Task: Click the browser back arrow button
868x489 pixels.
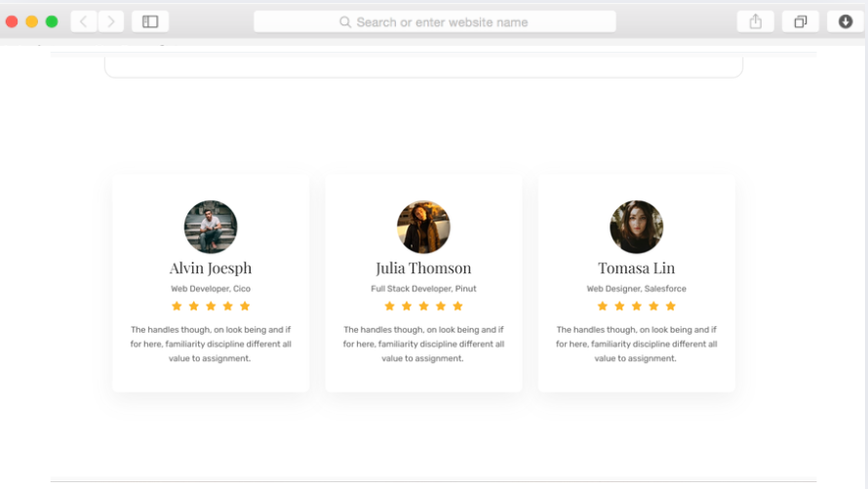Action: click(84, 21)
